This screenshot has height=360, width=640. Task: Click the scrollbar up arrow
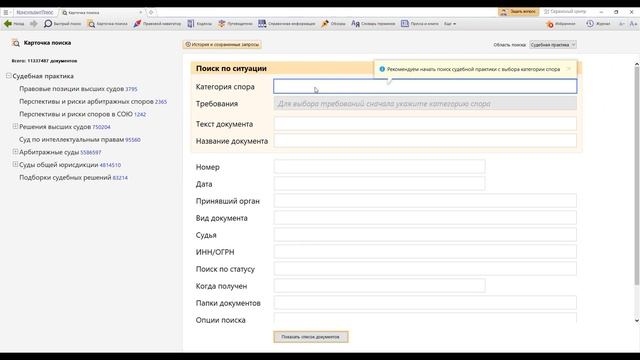(x=636, y=64)
